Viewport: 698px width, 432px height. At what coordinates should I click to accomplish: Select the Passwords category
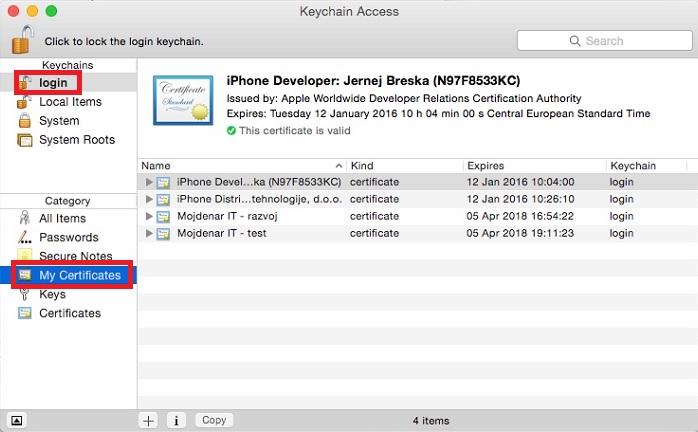67,237
